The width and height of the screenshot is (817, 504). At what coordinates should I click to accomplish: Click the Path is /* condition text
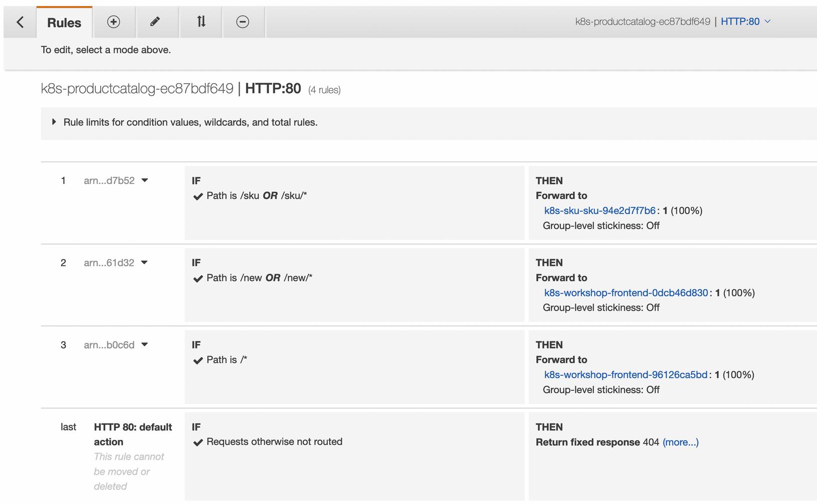(x=227, y=360)
